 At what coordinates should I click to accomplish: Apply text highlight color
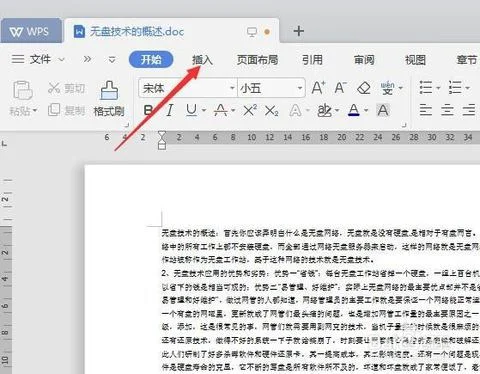[324, 110]
